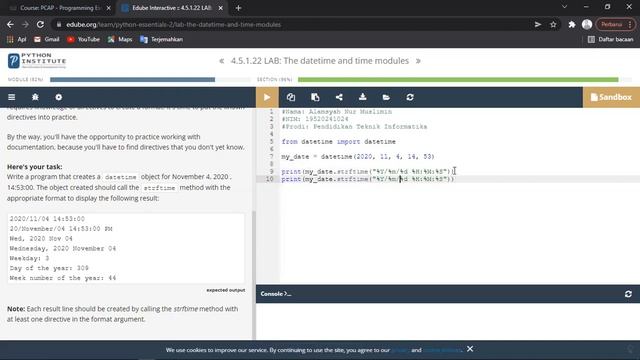Viewport: 640px width, 360px height.
Task: Click the module progress bar
Action: click(x=151, y=80)
